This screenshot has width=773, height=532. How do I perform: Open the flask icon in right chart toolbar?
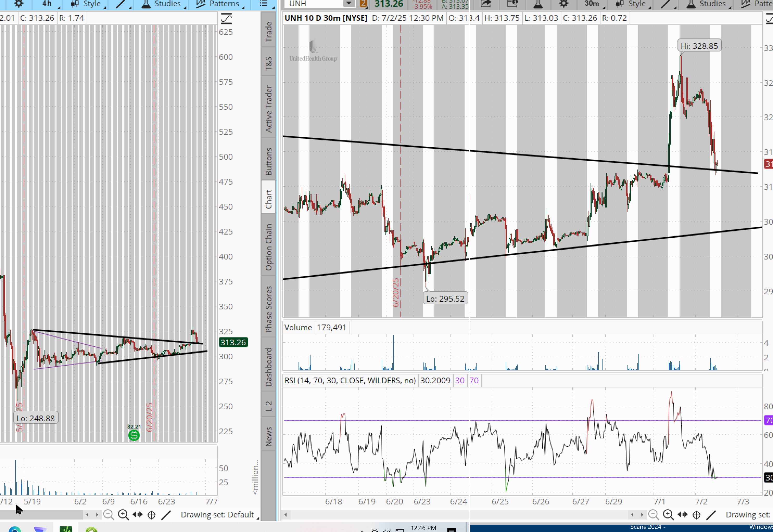(x=538, y=4)
